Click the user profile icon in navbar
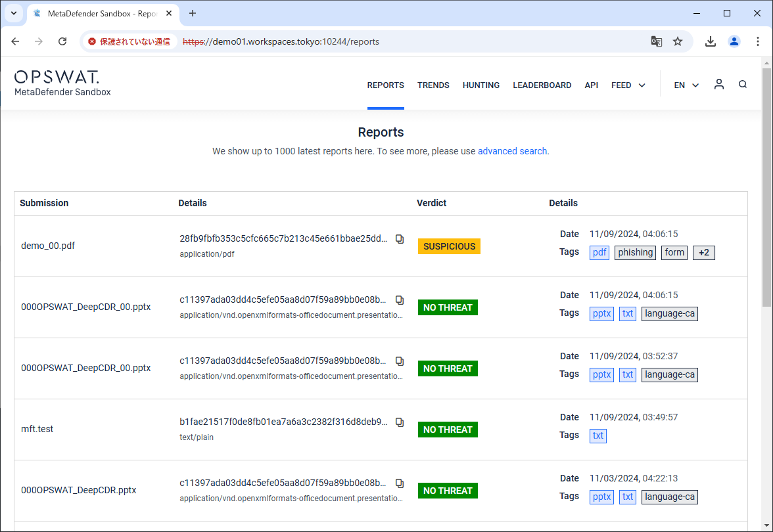Screen dimensions: 773x532 pyautogui.click(x=718, y=84)
